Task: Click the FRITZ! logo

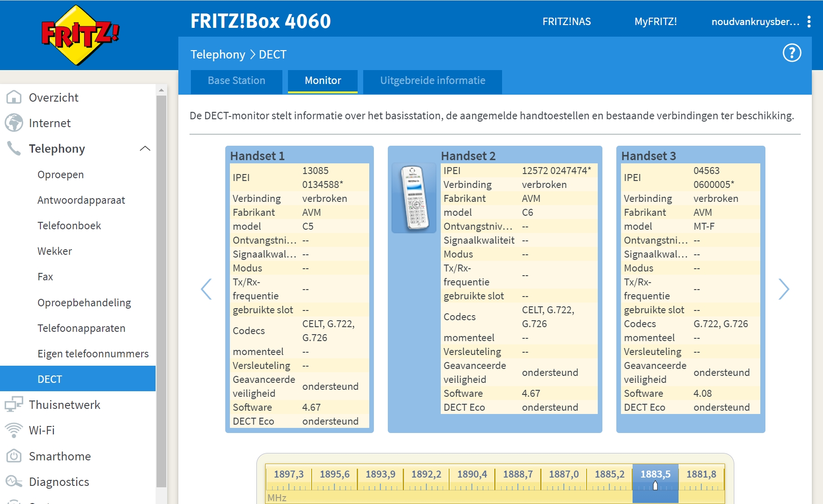Action: [80, 35]
